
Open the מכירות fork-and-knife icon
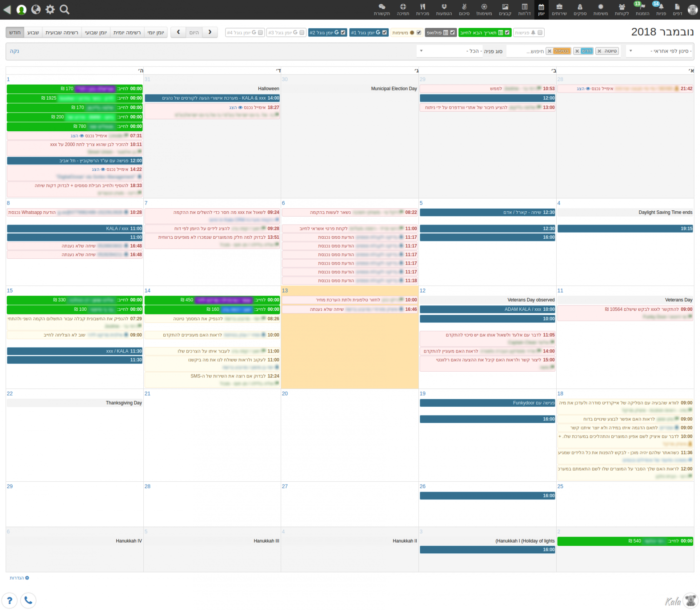(x=422, y=9)
